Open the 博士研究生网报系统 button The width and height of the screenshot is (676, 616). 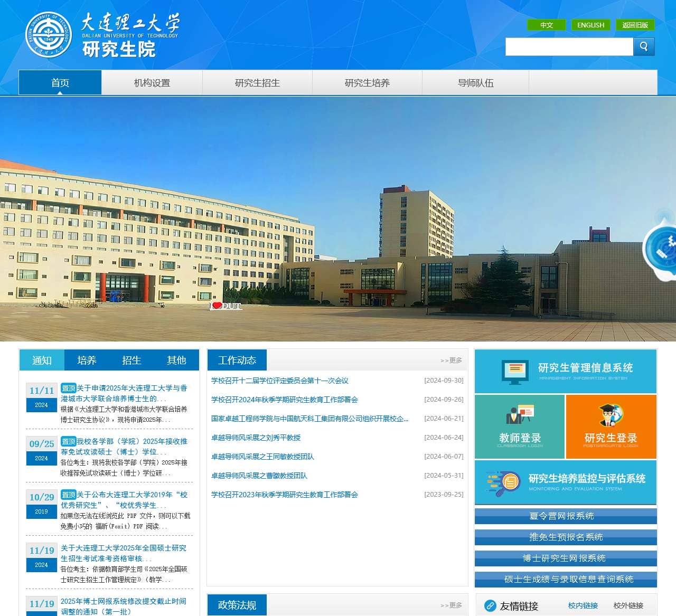tap(566, 558)
